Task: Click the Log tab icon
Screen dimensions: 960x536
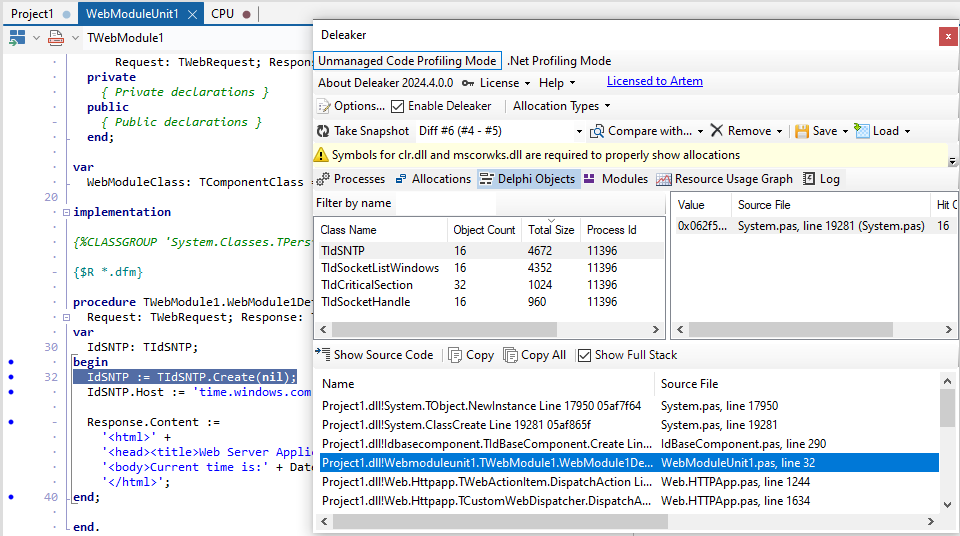Action: tap(809, 179)
